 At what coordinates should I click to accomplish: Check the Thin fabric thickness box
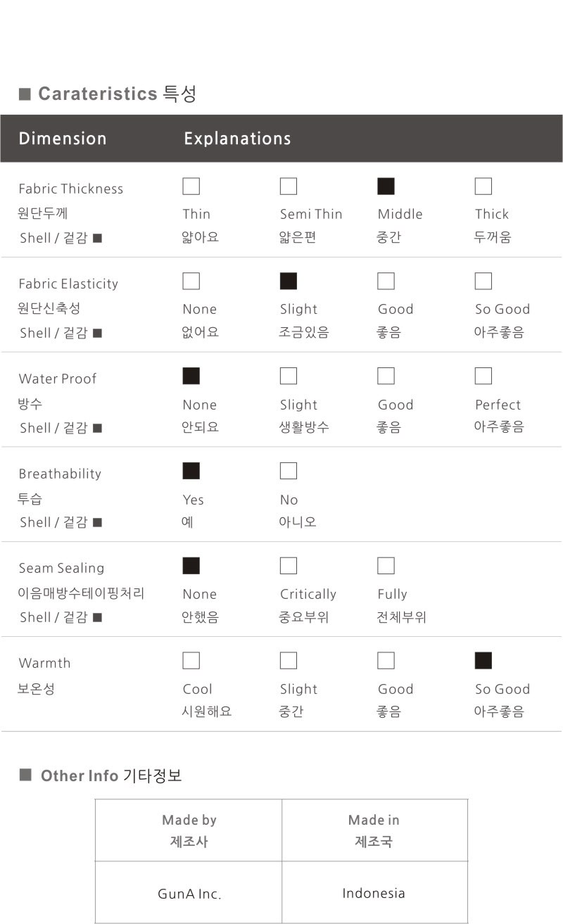point(191,186)
